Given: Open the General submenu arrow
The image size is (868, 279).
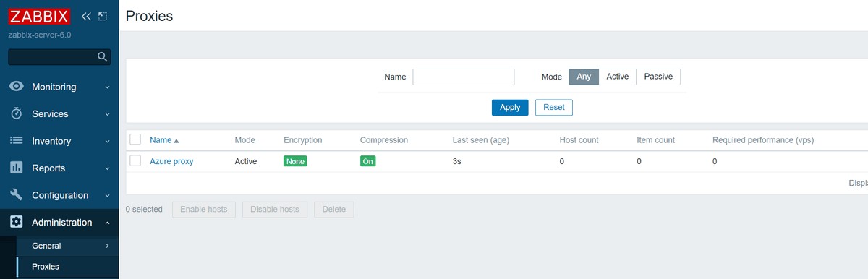Looking at the screenshot, I should pyautogui.click(x=107, y=246).
